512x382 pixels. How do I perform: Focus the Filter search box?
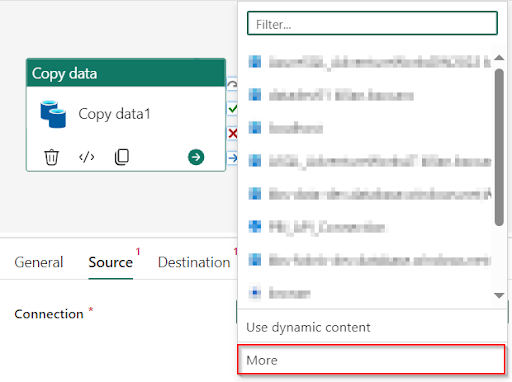(x=372, y=23)
